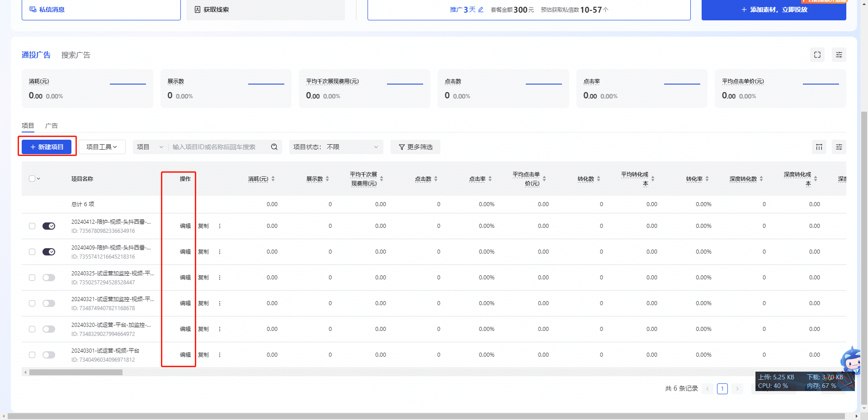Enable project 20240325 switch
Viewport: 868px width, 420px height.
click(x=49, y=278)
